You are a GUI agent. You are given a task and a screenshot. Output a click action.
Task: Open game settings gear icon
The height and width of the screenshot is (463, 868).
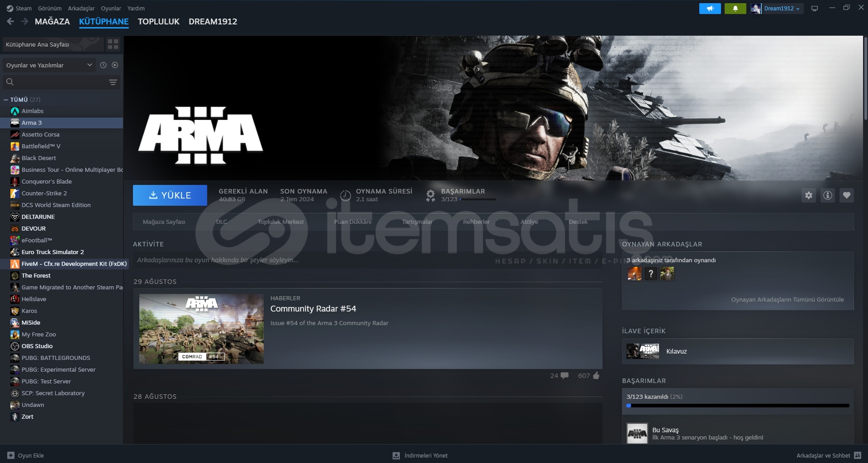(809, 195)
